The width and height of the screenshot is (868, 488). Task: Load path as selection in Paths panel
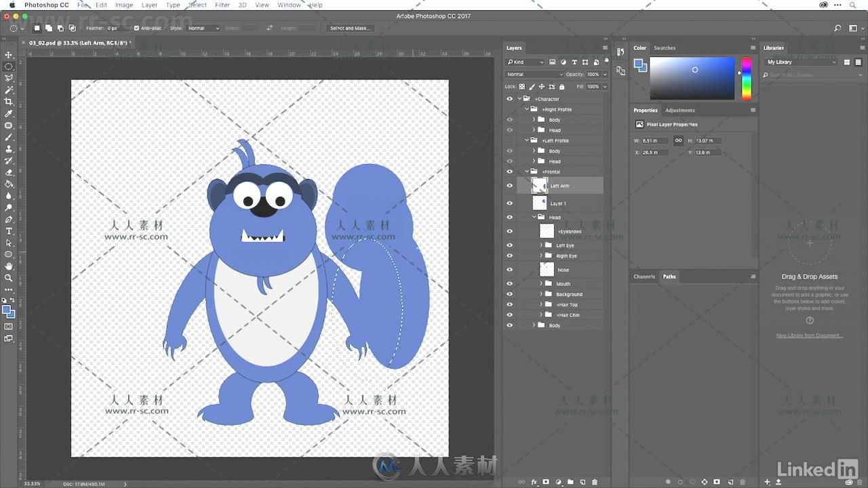(x=692, y=482)
